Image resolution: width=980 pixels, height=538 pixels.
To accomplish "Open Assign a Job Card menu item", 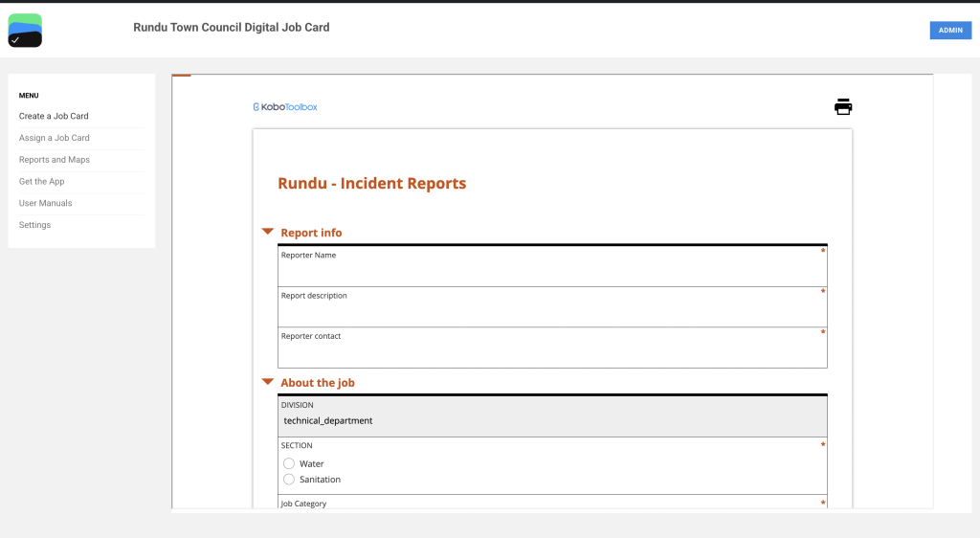I will [55, 138].
